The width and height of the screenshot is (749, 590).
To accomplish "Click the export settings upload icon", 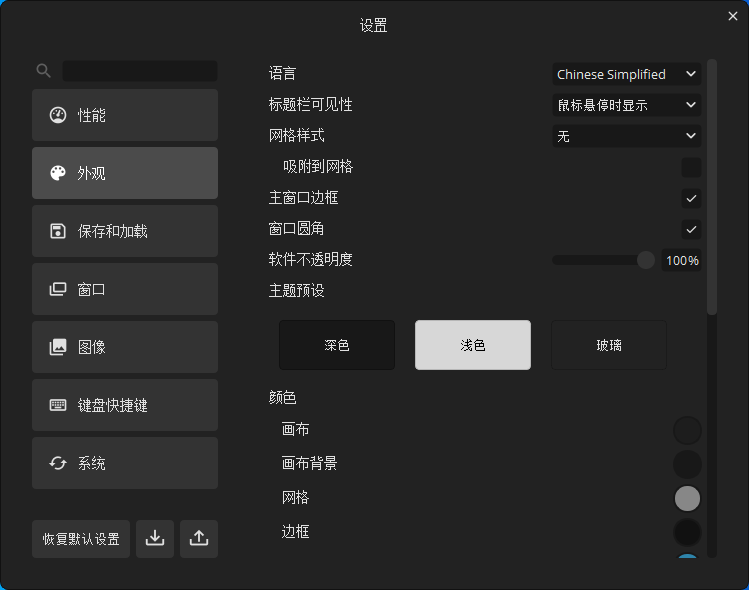I will tap(199, 539).
